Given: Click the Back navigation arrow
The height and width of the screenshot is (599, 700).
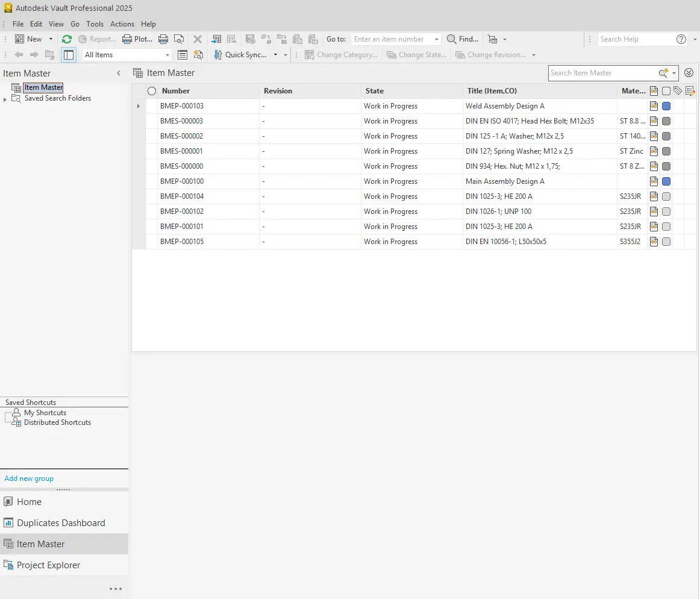Looking at the screenshot, I should [x=19, y=54].
